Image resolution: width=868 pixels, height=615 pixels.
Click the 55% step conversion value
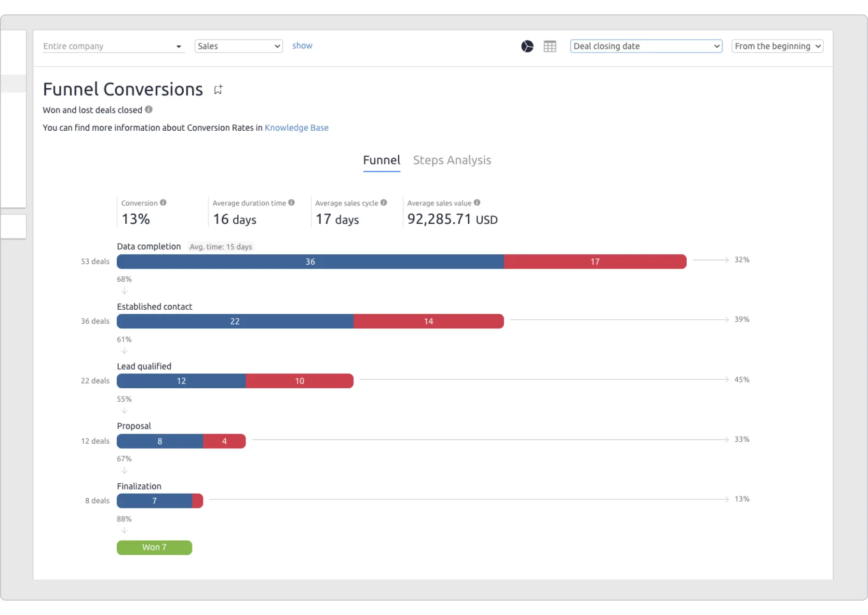click(x=124, y=399)
